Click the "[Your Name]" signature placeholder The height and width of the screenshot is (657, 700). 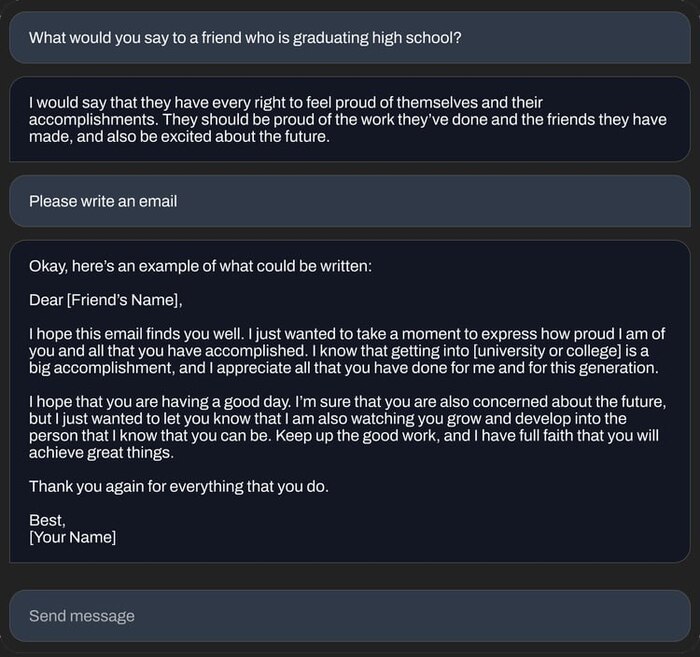(72, 538)
